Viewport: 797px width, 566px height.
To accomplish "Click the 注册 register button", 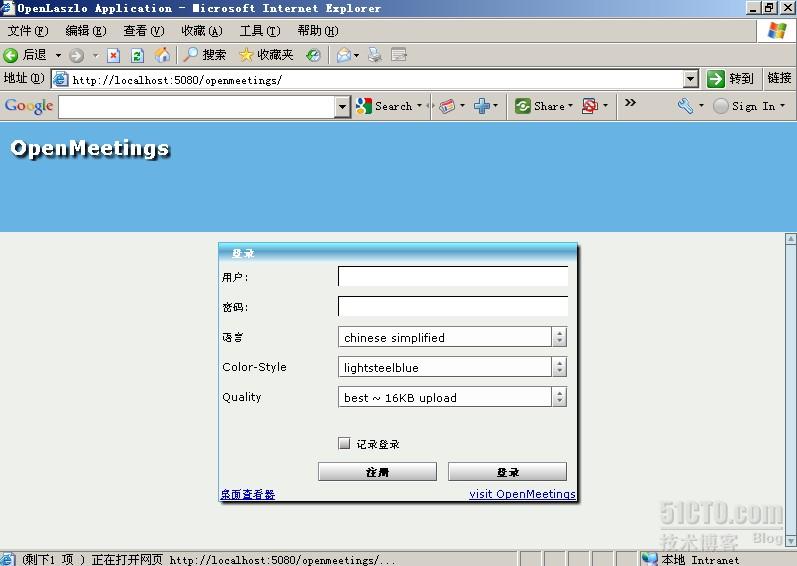I will (377, 471).
